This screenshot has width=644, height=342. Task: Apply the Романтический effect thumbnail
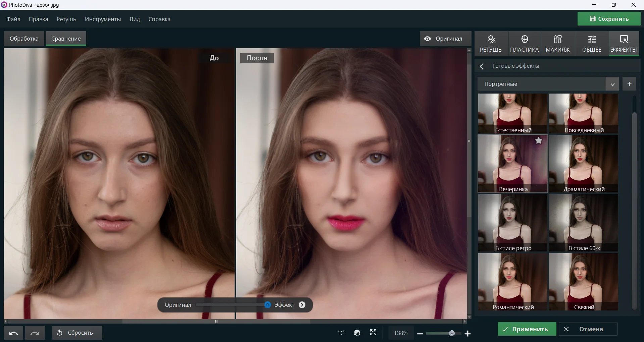point(512,282)
